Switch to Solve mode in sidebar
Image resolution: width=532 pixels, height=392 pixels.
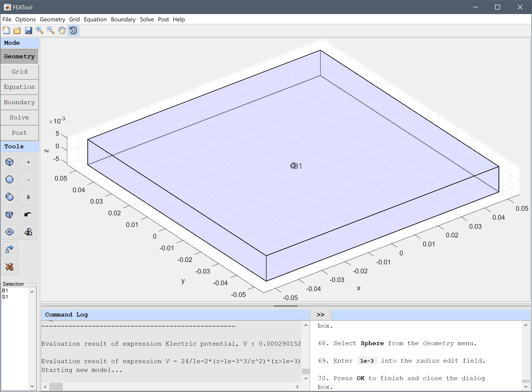19,117
